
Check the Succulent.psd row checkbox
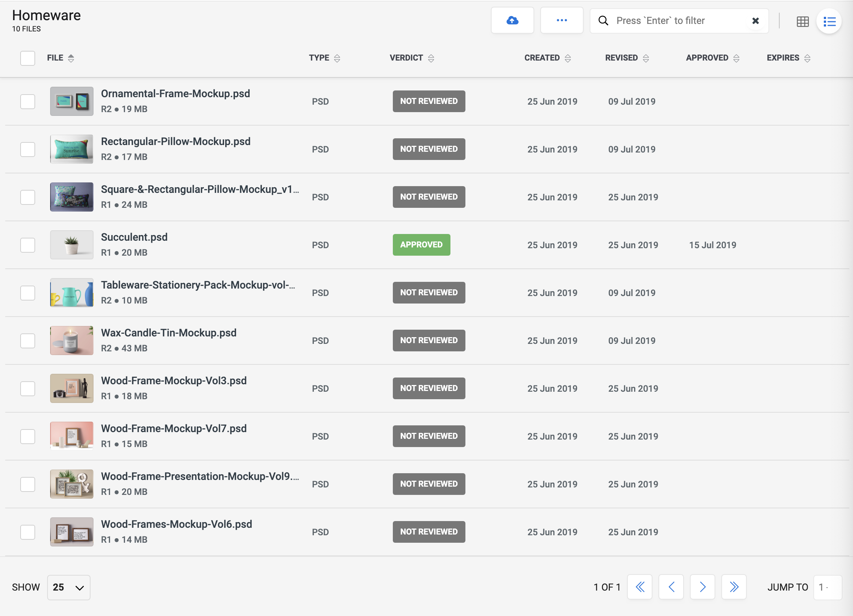pos(27,245)
